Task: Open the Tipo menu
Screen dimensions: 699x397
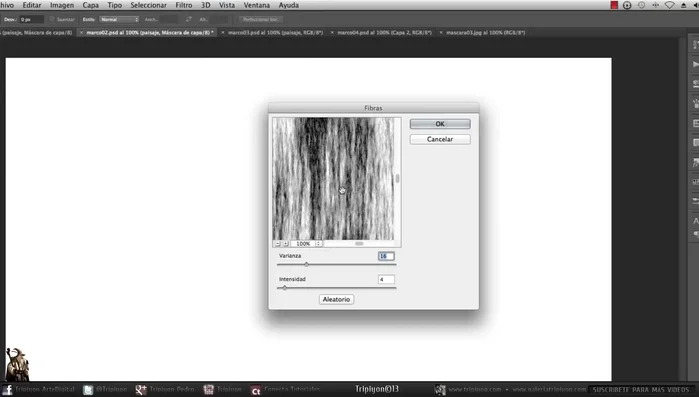Action: [x=115, y=5]
